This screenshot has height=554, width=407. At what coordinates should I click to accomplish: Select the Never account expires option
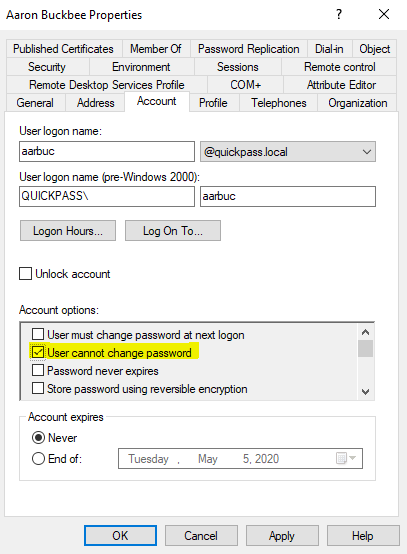click(38, 438)
